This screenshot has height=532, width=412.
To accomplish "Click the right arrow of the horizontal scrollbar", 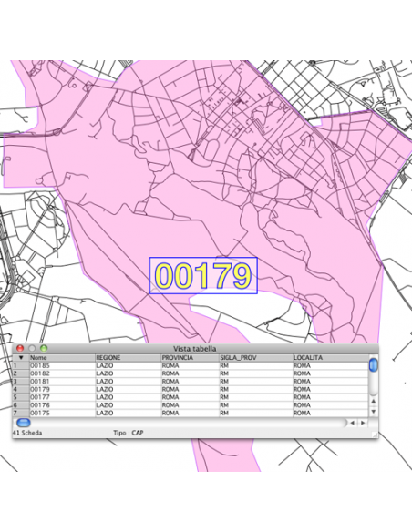I will pos(363,423).
